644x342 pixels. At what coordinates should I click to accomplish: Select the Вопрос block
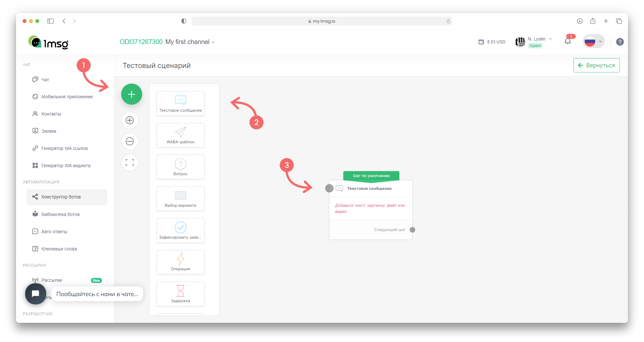180,167
